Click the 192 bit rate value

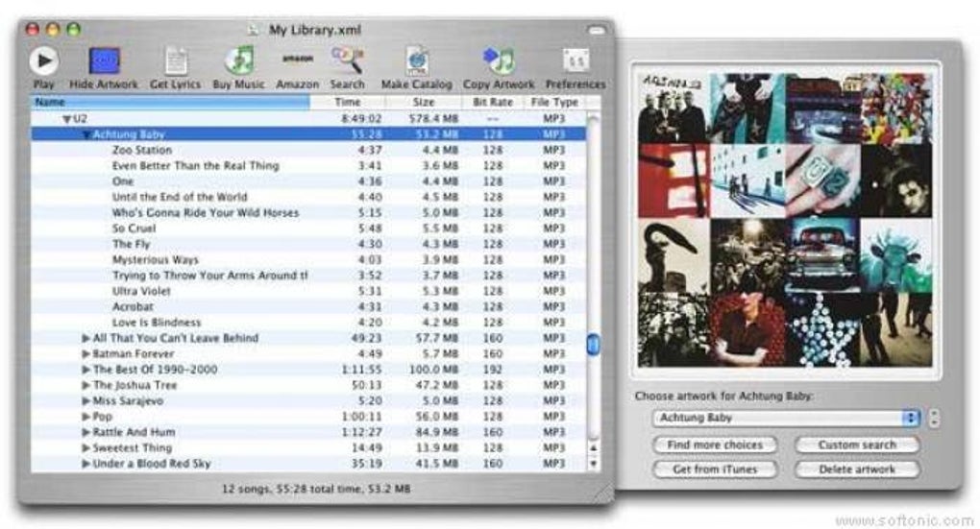tap(493, 370)
